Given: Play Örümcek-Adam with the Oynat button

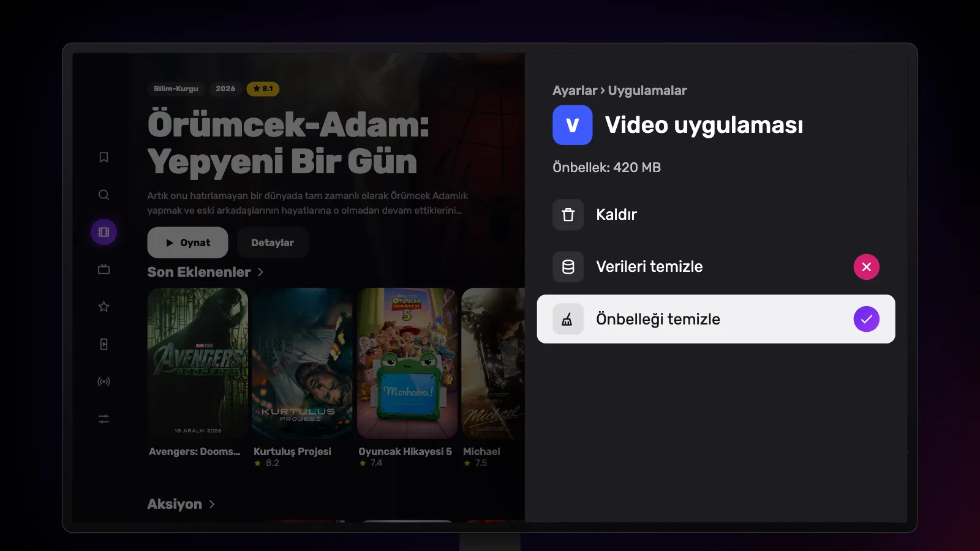Looking at the screenshot, I should click(x=187, y=242).
